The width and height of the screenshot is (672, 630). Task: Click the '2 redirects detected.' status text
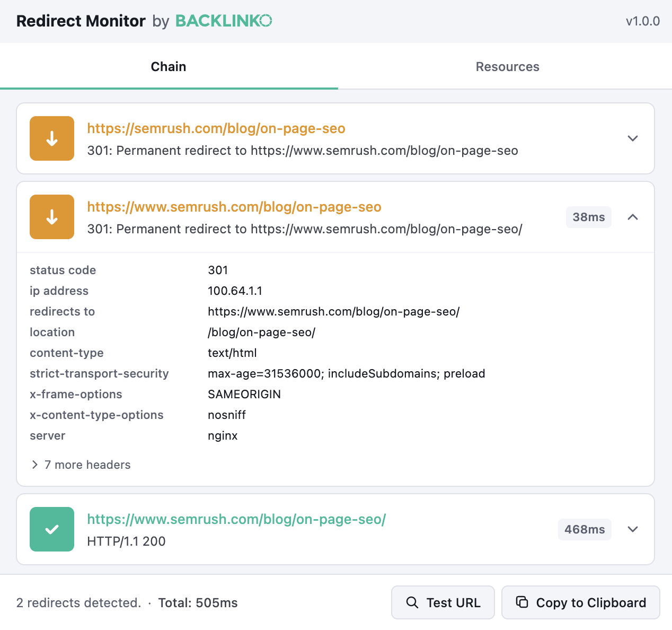79,603
